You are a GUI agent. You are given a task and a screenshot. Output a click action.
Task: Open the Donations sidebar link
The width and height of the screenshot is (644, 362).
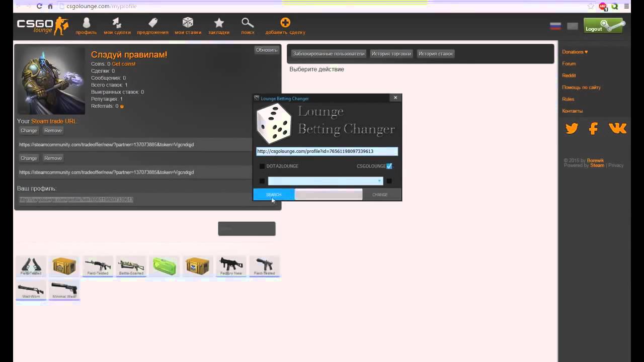575,52
